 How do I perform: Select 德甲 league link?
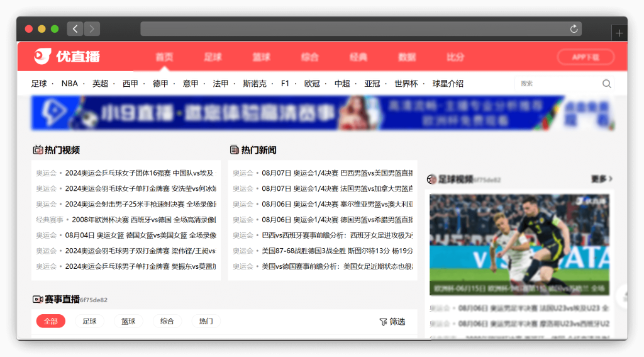160,84
